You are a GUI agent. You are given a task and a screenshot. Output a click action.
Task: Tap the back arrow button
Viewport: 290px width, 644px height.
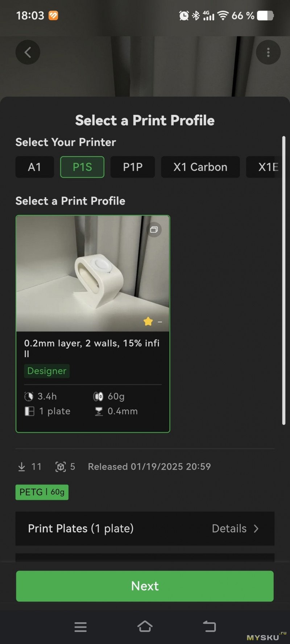[x=28, y=53]
